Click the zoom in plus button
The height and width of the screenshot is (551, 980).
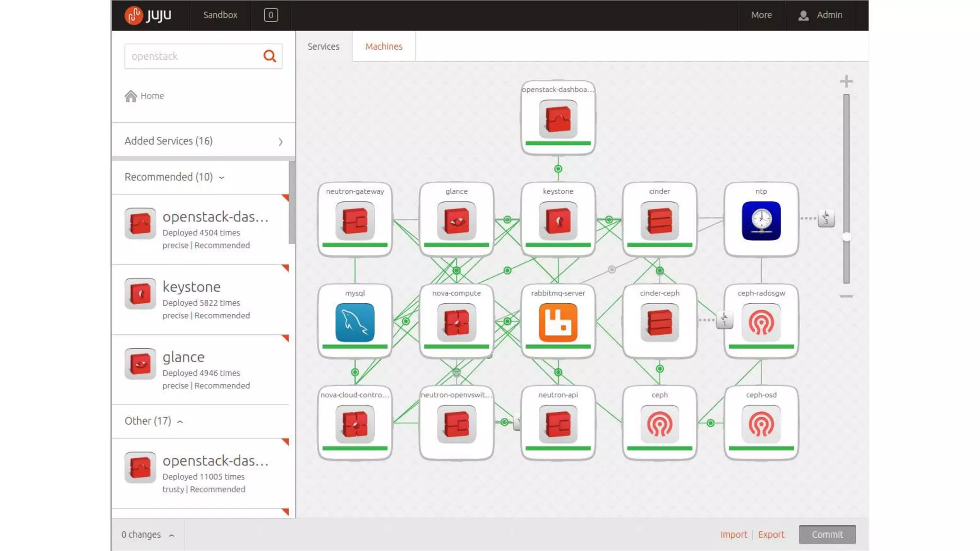(846, 81)
